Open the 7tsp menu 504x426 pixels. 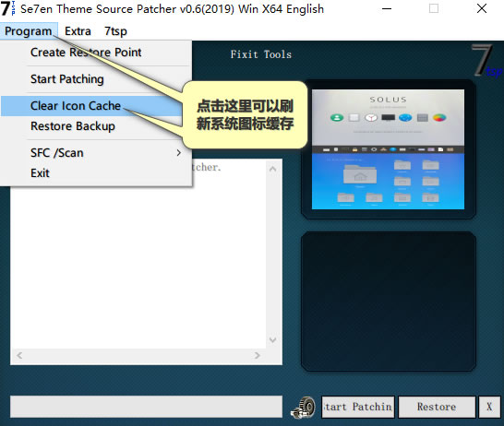(115, 31)
